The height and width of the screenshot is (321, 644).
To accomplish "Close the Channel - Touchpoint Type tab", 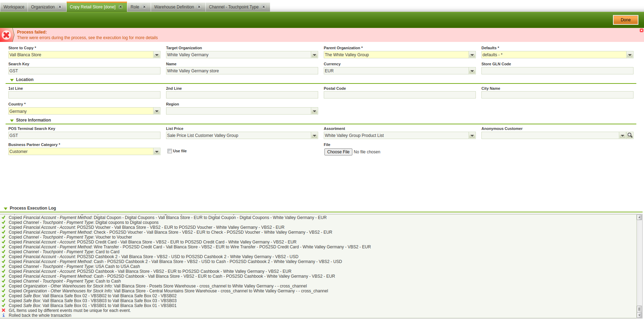I will pos(264,7).
